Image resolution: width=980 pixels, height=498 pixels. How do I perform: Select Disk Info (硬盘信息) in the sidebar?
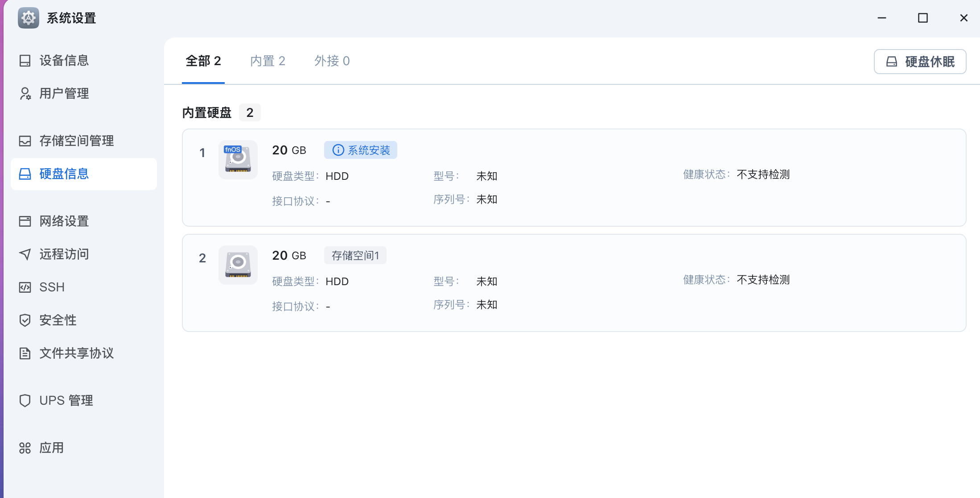tap(64, 174)
